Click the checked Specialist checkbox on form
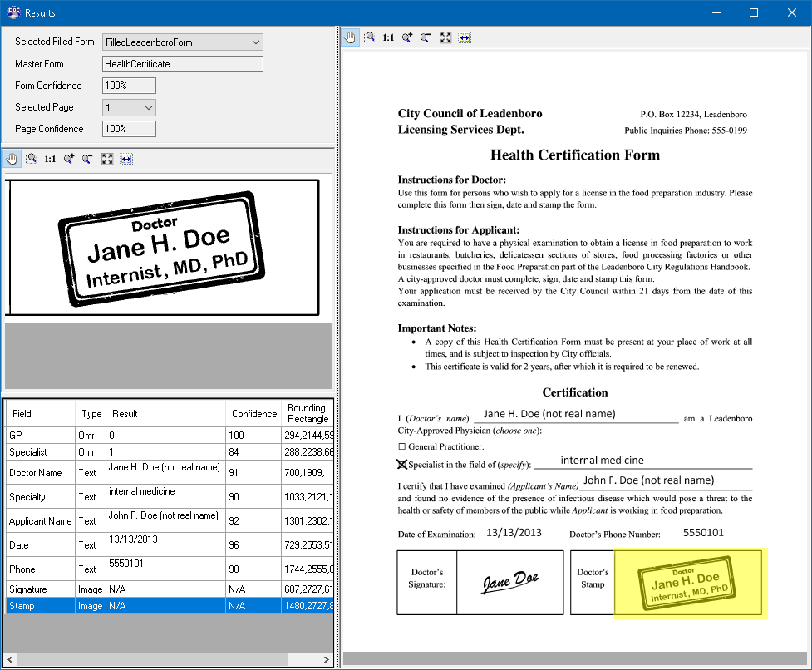This screenshot has height=670, width=812. pyautogui.click(x=402, y=465)
